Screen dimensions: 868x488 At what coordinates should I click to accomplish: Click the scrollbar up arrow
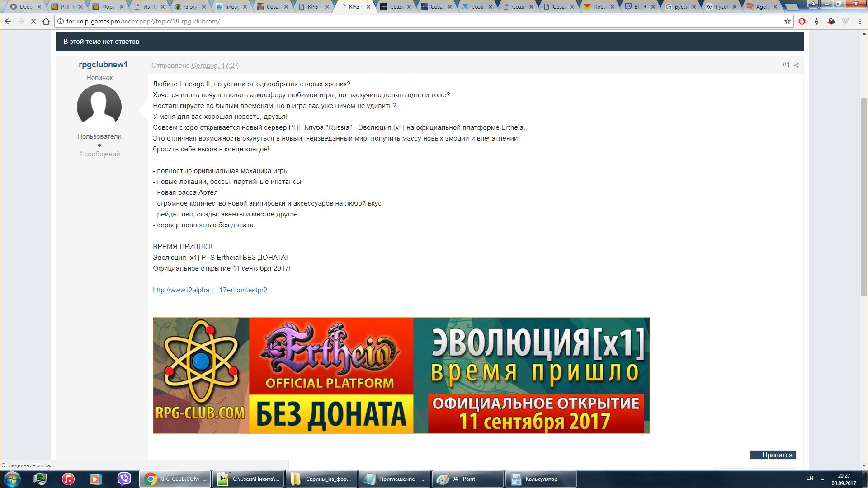(864, 34)
